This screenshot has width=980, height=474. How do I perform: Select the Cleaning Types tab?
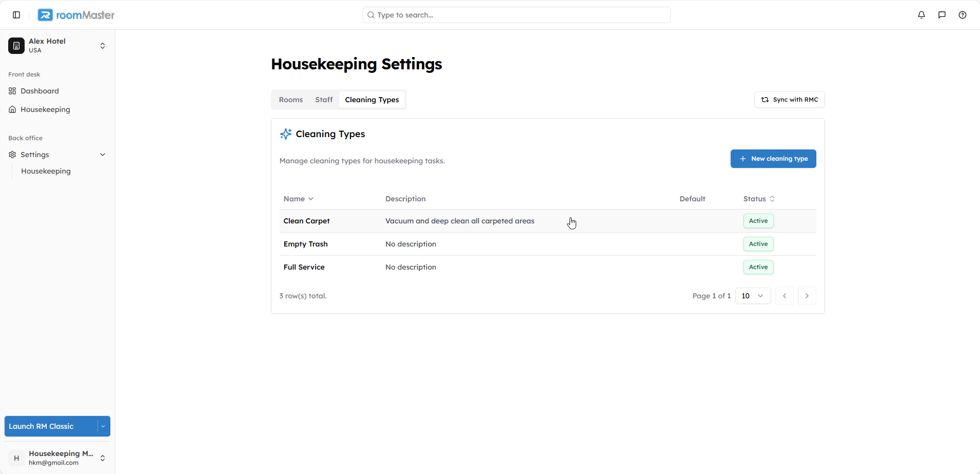click(x=372, y=100)
